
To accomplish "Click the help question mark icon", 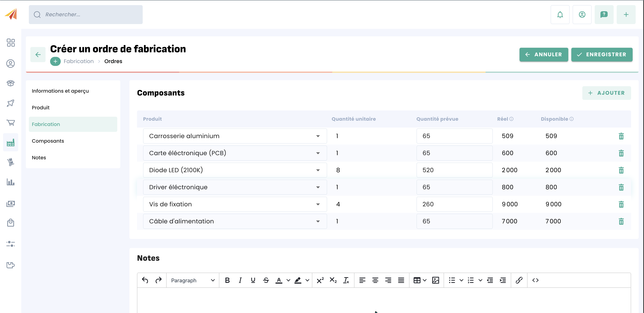I will point(604,14).
